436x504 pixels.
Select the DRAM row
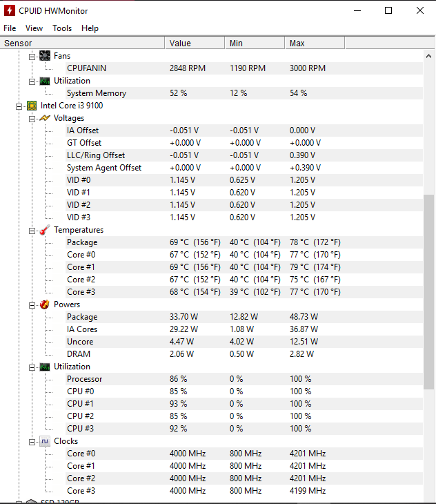[x=244, y=354]
